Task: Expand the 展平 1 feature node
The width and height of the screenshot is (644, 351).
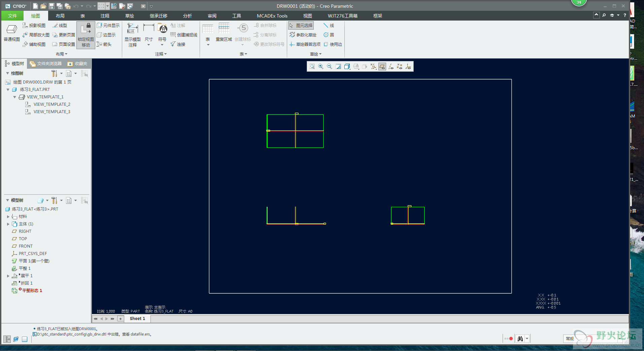Action: [8, 276]
